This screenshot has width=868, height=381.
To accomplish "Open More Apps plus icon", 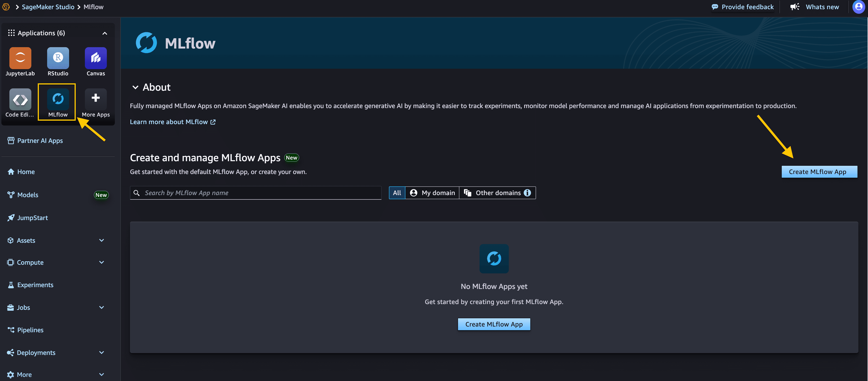I will click(96, 99).
